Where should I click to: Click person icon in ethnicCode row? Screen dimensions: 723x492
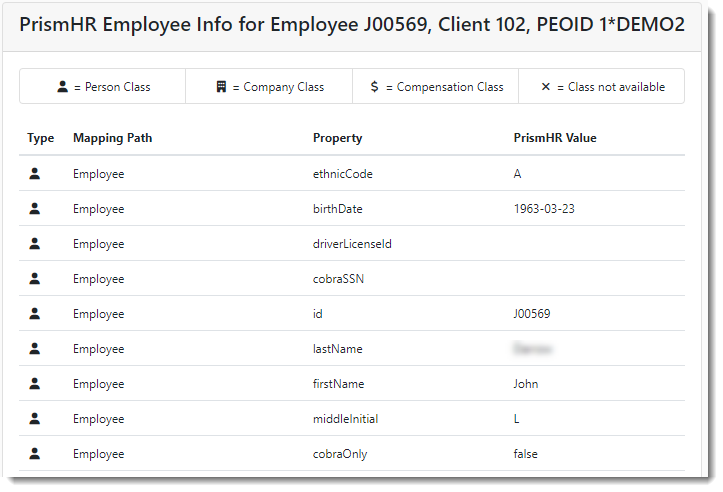(x=35, y=174)
